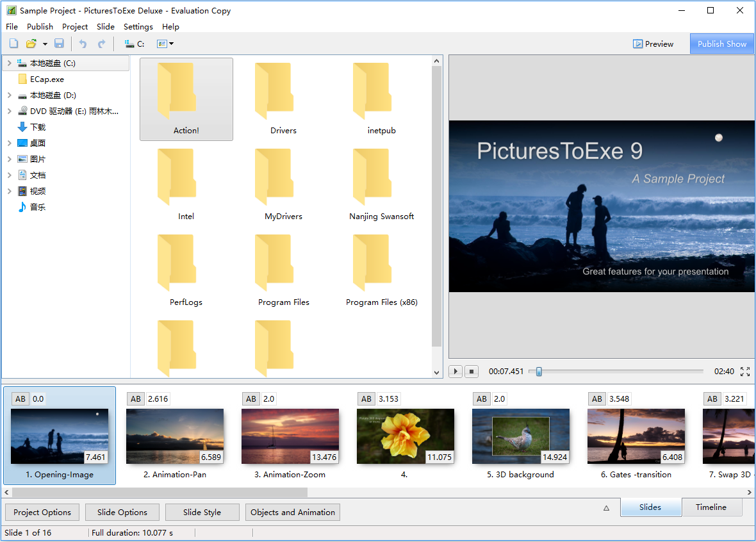756x542 pixels.
Task: Open the recent projects dropdown arrow
Action: click(x=45, y=44)
